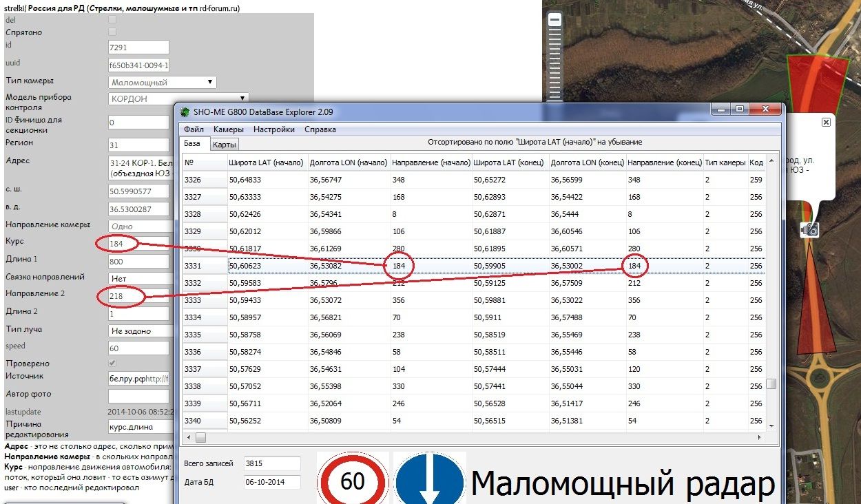Click the map zoom minus button

554,21
